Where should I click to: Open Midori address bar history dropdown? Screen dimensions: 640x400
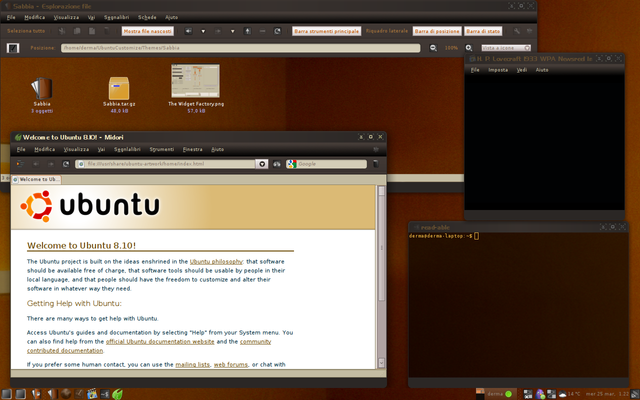pyautogui.click(x=262, y=164)
